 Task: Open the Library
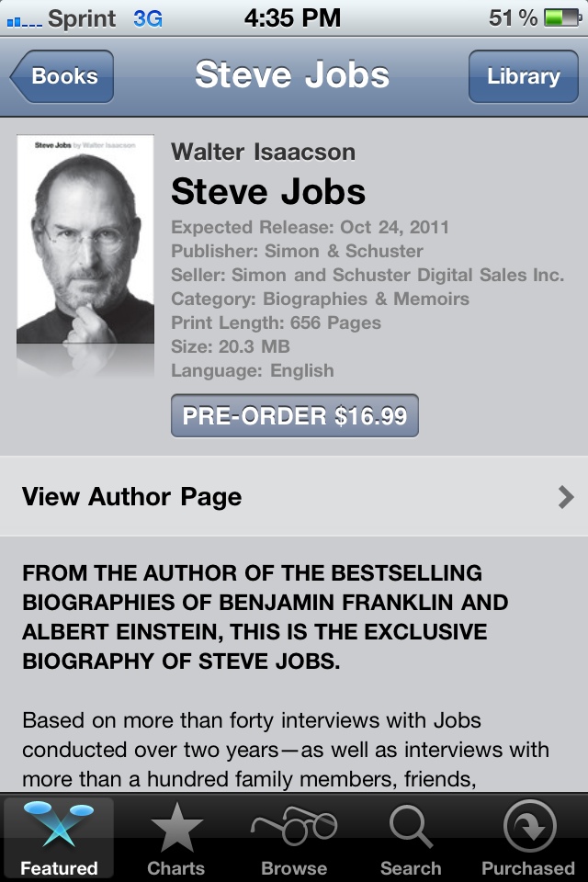523,76
